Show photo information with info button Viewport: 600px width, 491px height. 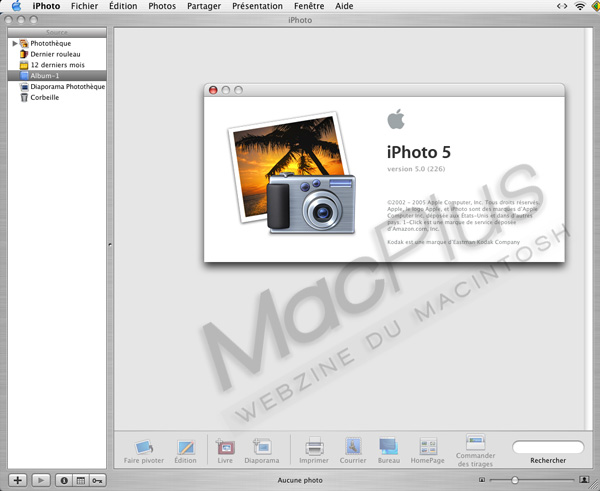[x=64, y=480]
